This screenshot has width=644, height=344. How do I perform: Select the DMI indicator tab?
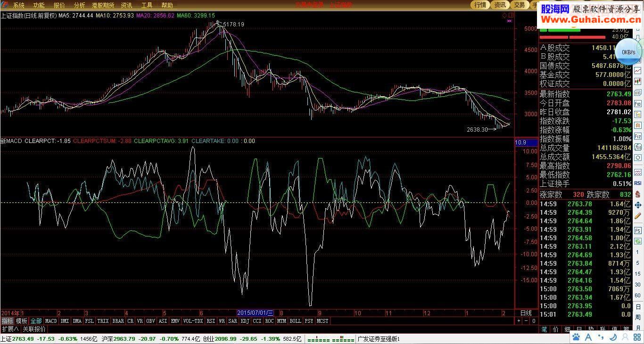[x=65, y=321]
